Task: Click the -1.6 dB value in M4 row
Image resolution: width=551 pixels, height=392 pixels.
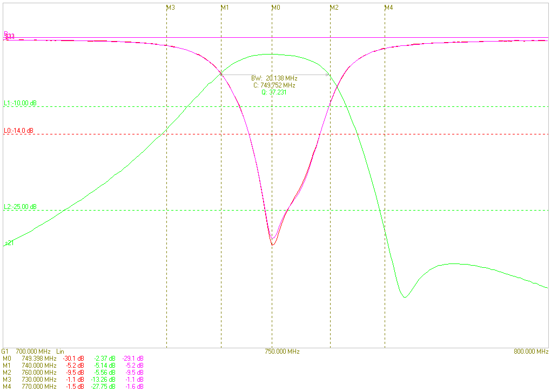Action: pos(134,387)
